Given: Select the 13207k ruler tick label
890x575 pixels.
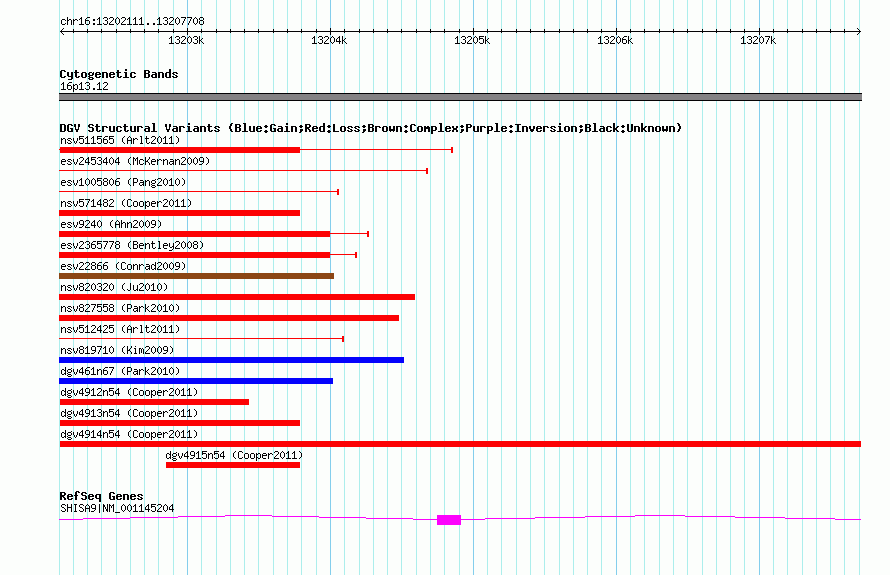Looking at the screenshot, I should (x=758, y=40).
